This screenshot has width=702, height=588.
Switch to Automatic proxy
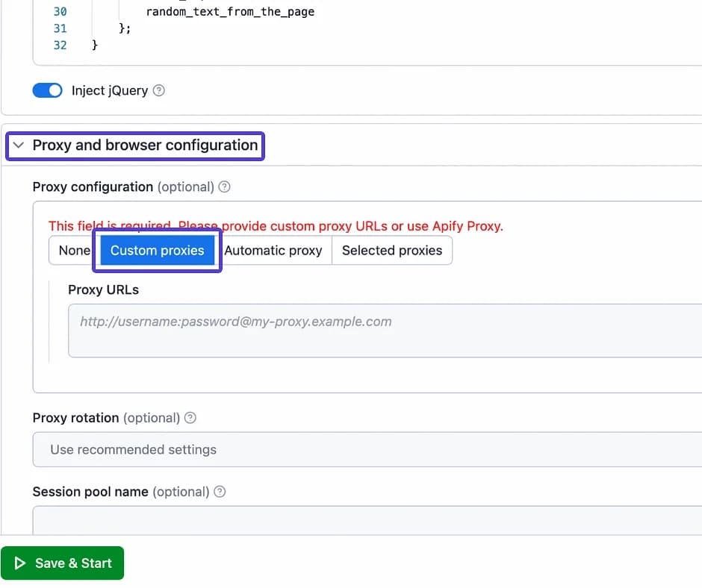tap(273, 251)
